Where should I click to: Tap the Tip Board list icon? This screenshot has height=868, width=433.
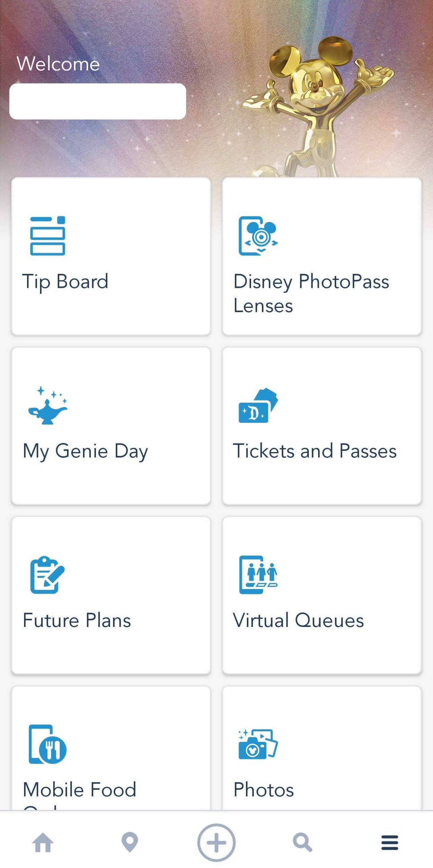coord(47,236)
